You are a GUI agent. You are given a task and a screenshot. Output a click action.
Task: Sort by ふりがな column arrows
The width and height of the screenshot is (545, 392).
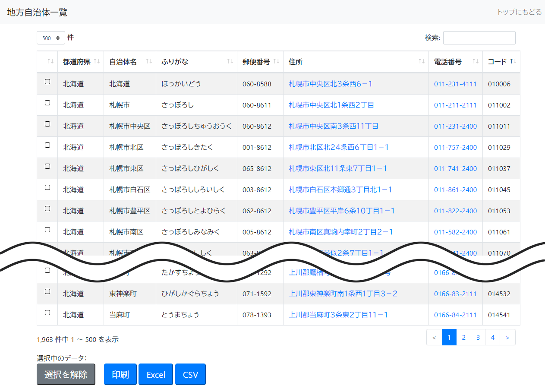(230, 61)
